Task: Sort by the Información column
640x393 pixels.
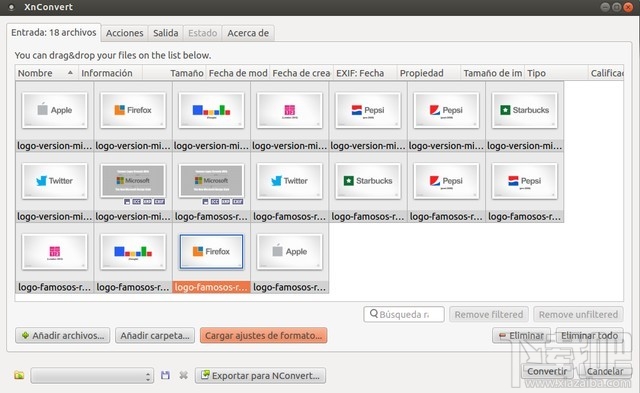Action: coord(110,73)
